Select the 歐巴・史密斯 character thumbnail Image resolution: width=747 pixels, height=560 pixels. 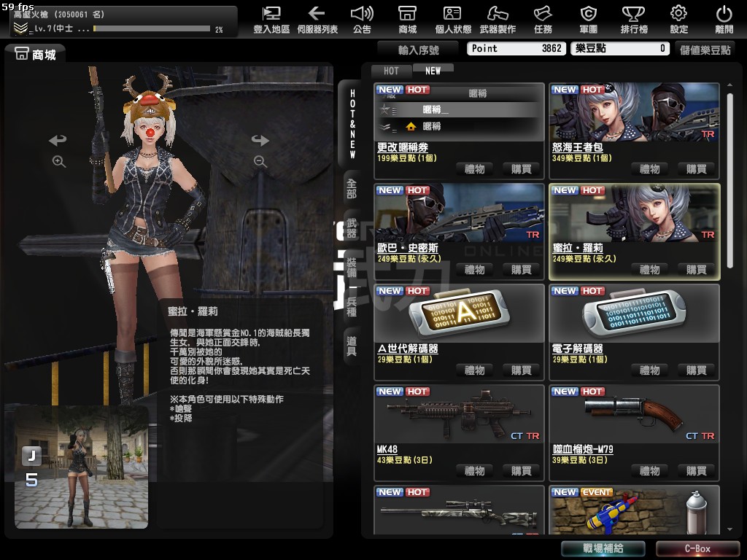(x=459, y=213)
